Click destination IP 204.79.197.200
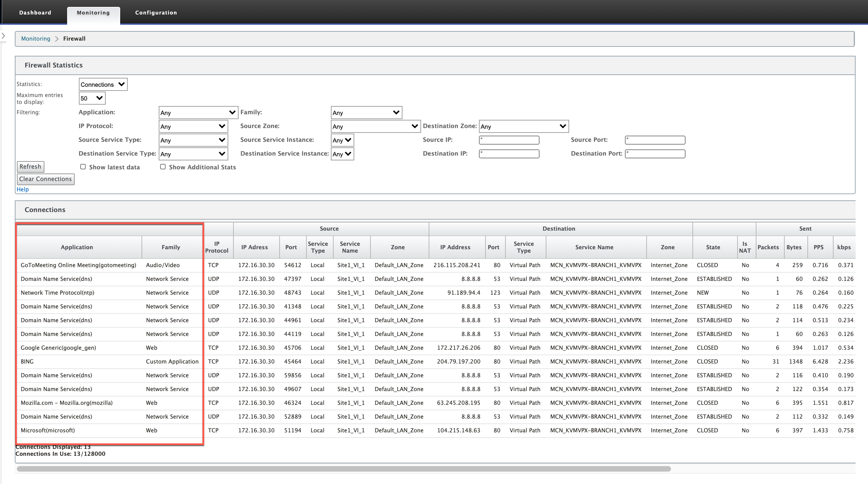This screenshot has width=868, height=484. click(459, 361)
